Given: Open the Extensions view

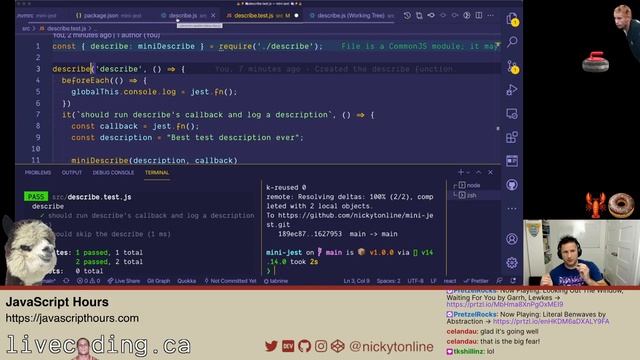Looking at the screenshot, I should point(512,137).
